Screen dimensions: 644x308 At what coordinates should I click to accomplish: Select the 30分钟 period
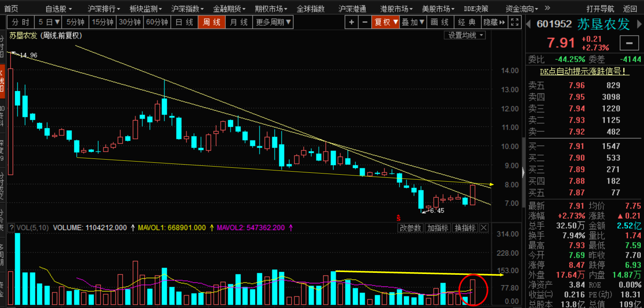(x=130, y=22)
